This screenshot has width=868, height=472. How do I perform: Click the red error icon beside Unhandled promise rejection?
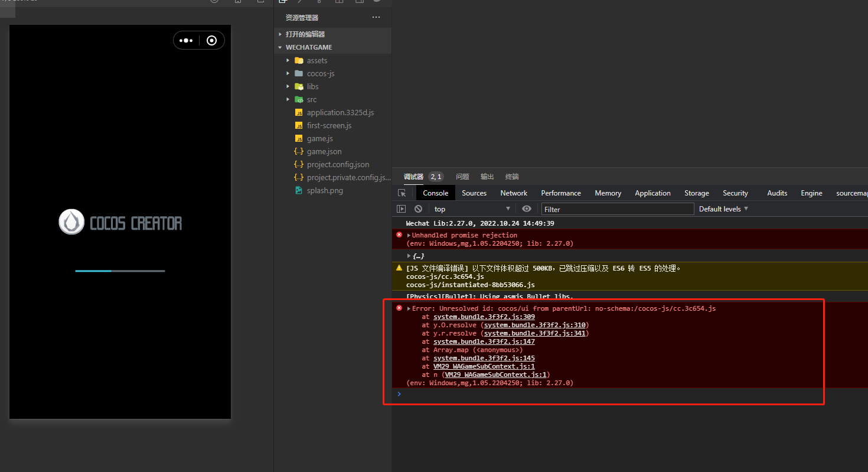[x=399, y=235]
